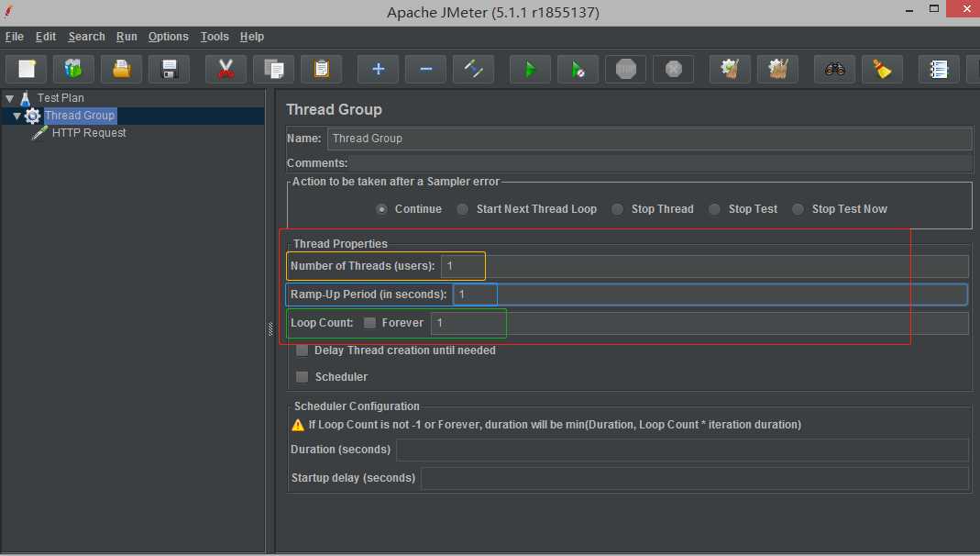Collapse the Test Plan tree node arrow

pyautogui.click(x=9, y=98)
